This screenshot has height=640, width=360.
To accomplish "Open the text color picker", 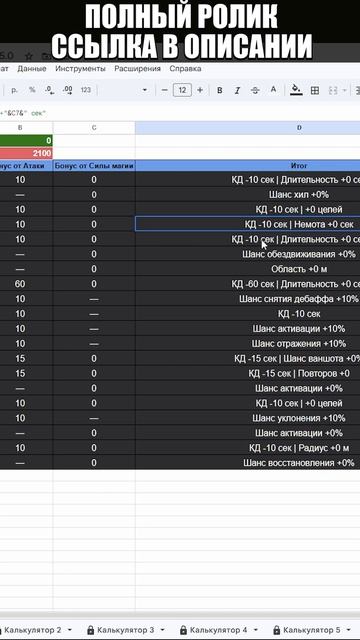I will (273, 90).
